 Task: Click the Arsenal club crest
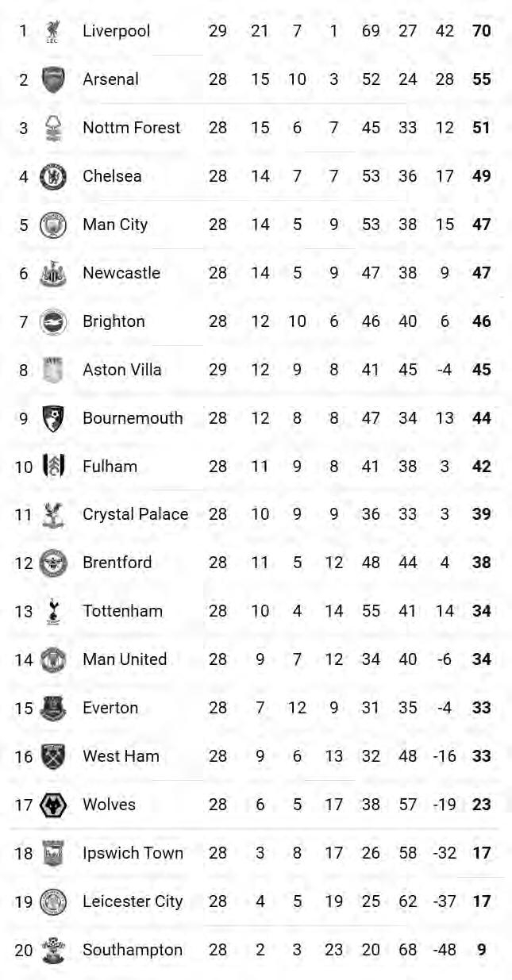53,79
